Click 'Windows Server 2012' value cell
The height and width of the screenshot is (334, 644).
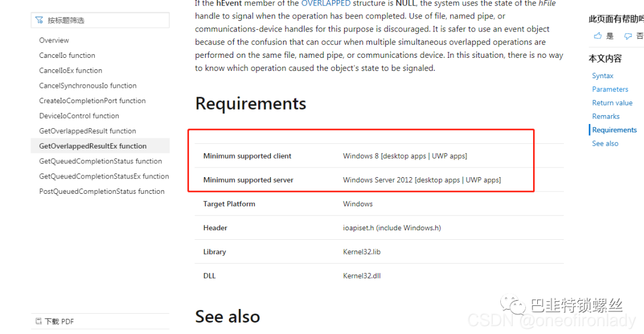pyautogui.click(x=422, y=180)
